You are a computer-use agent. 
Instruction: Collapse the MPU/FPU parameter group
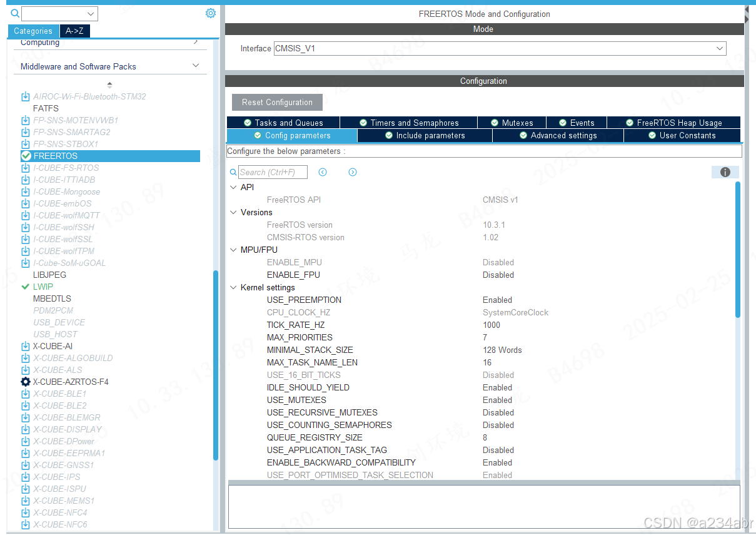point(233,250)
